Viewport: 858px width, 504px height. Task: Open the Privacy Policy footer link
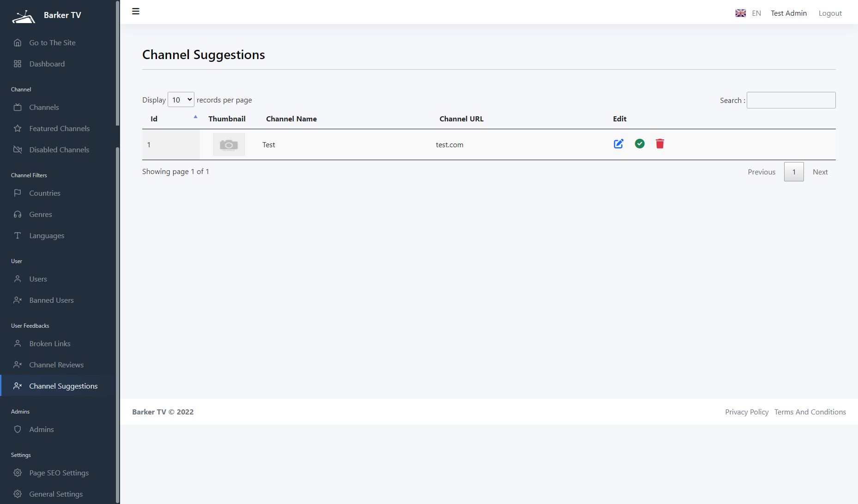tap(746, 412)
